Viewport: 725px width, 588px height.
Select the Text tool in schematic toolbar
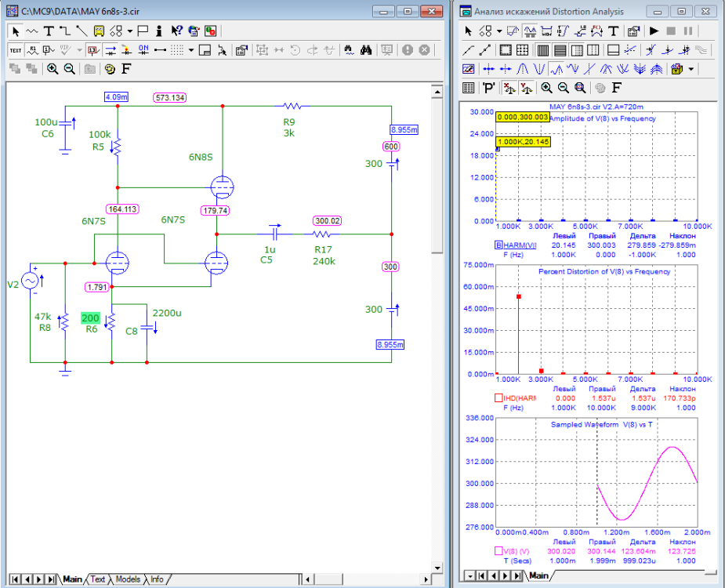click(x=49, y=31)
